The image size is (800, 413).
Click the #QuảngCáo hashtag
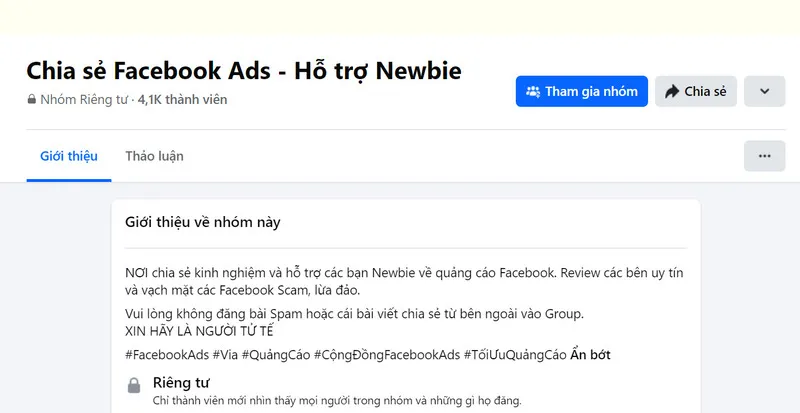[276, 355]
